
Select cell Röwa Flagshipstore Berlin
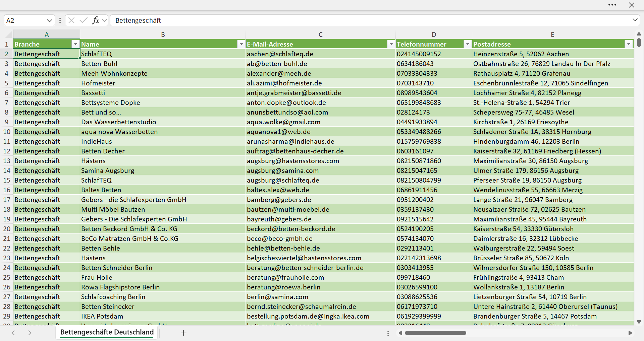tap(163, 287)
